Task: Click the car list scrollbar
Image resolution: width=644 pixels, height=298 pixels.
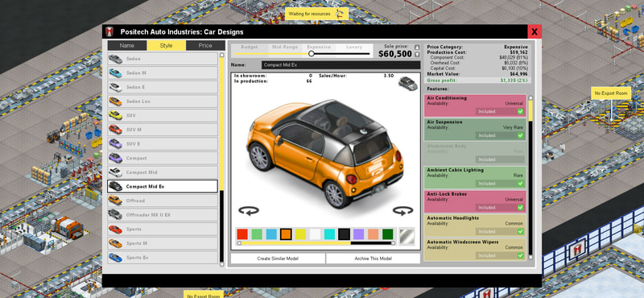Action: click(x=222, y=160)
